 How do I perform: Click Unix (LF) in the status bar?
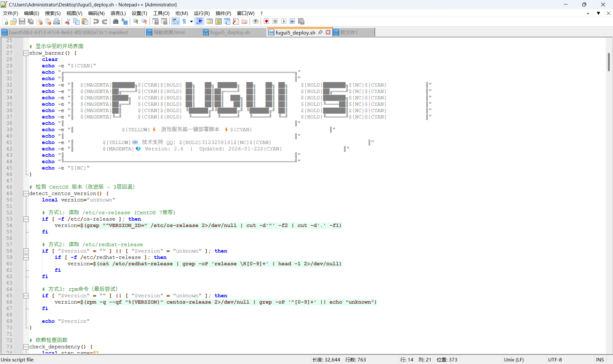click(x=514, y=360)
